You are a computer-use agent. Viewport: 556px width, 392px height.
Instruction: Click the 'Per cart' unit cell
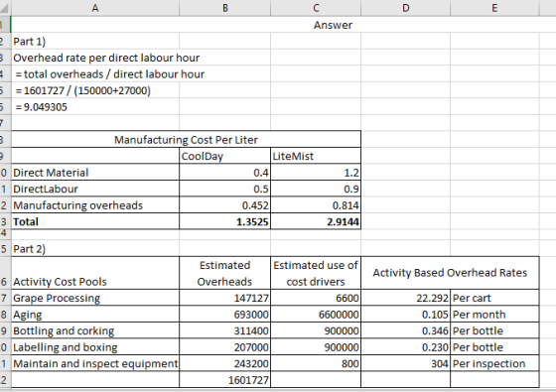(x=494, y=298)
